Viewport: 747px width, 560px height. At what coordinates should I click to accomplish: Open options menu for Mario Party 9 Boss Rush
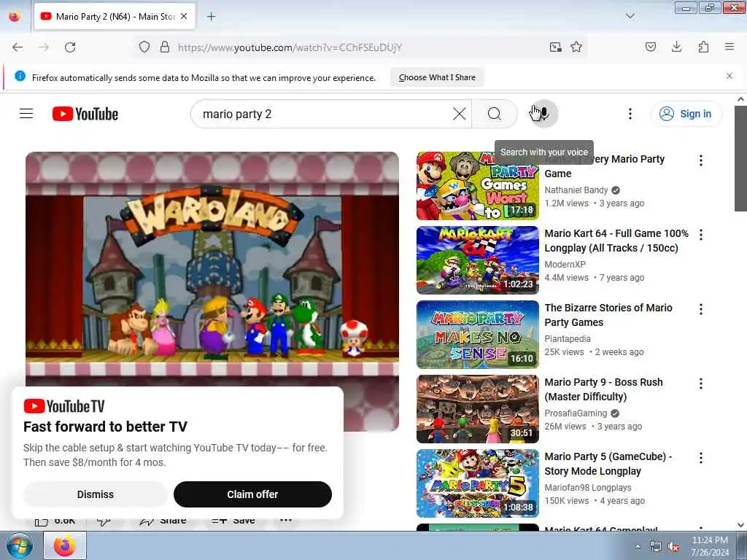pyautogui.click(x=701, y=384)
